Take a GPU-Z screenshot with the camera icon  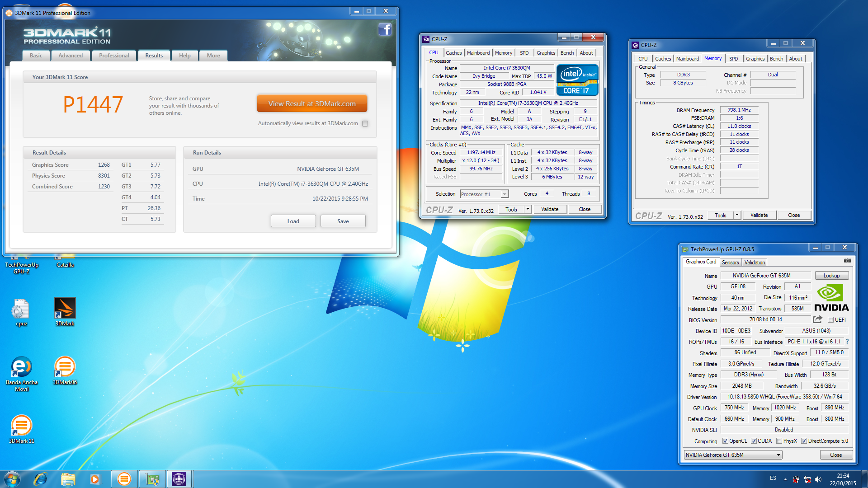tap(847, 261)
